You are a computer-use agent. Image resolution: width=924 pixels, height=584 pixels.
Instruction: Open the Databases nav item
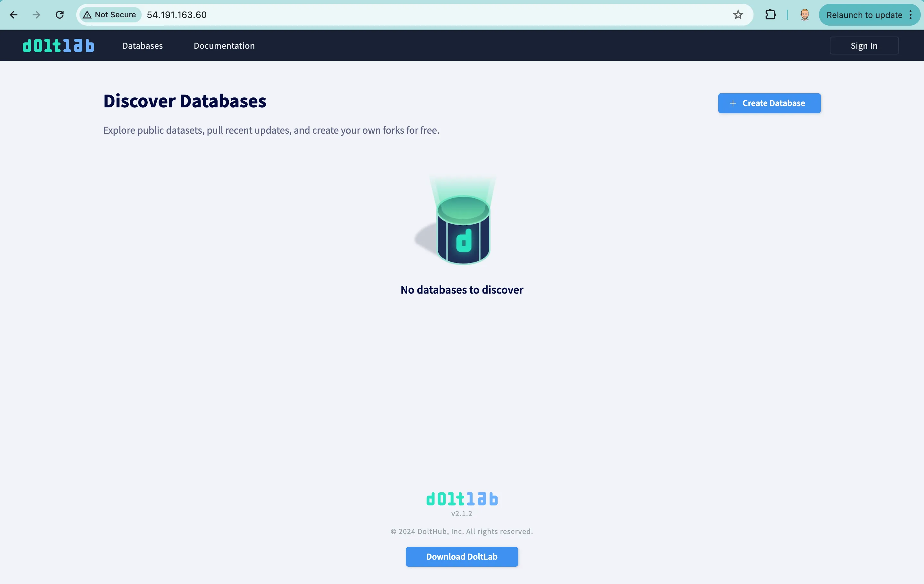(x=142, y=46)
